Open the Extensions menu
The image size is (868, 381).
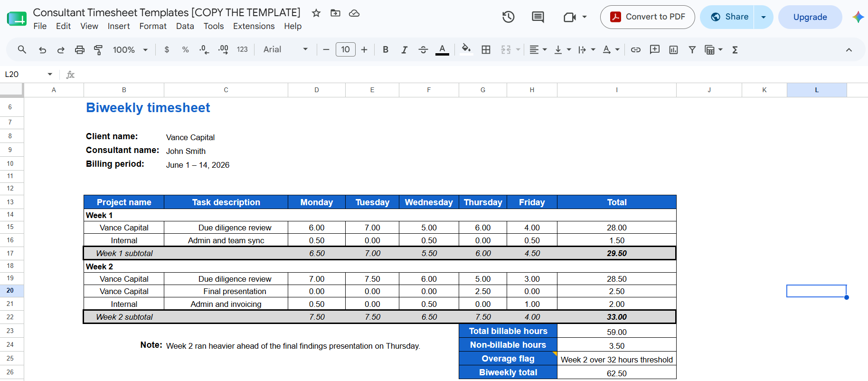[x=254, y=26]
